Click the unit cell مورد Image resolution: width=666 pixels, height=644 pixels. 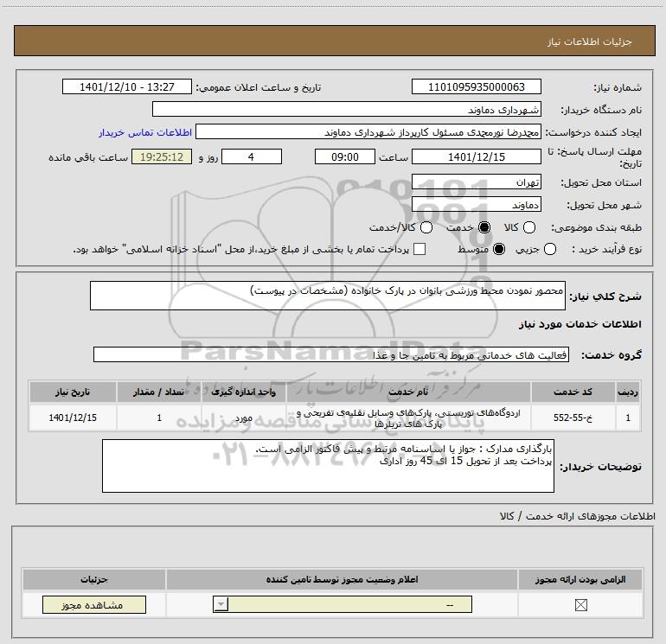(243, 418)
